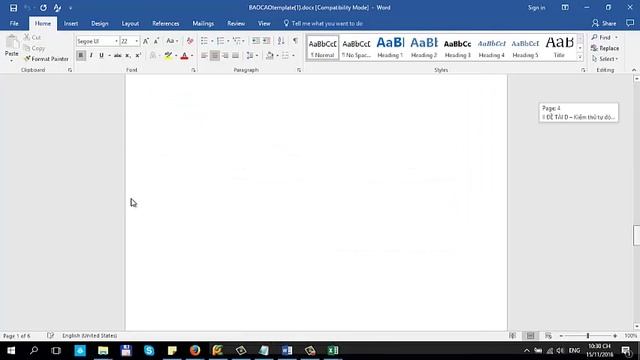Image resolution: width=640 pixels, height=360 pixels.
Task: Click the Shading paint bucket icon
Action: click(269, 56)
